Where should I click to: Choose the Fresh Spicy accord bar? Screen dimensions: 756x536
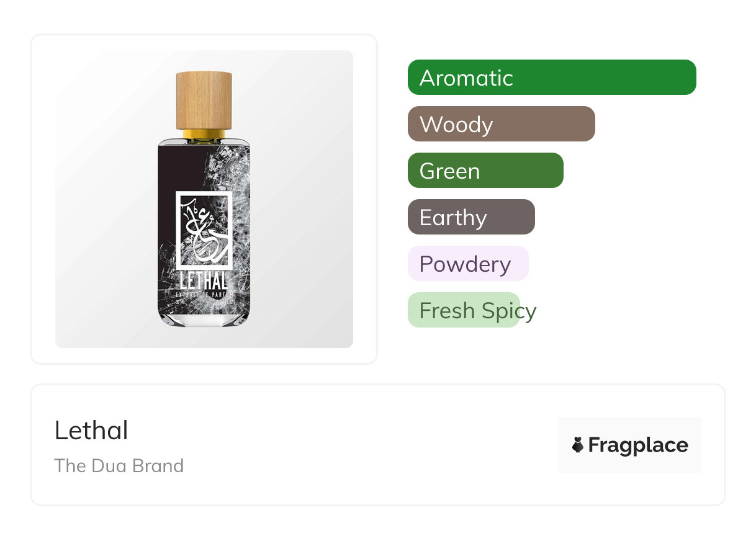[464, 310]
